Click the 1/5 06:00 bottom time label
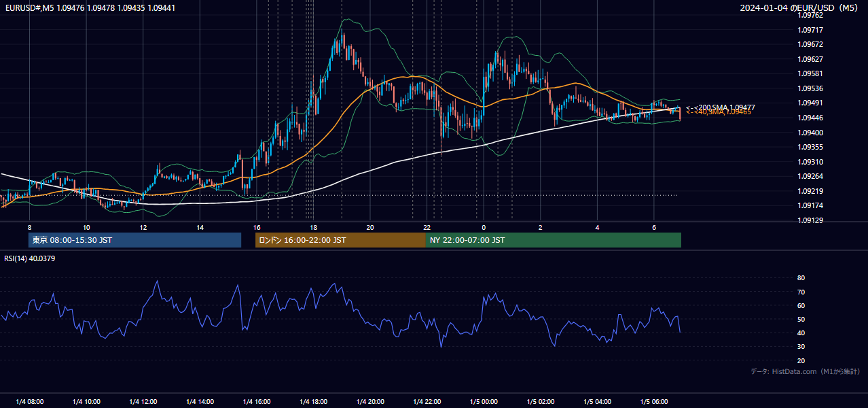868x408 pixels. click(654, 402)
